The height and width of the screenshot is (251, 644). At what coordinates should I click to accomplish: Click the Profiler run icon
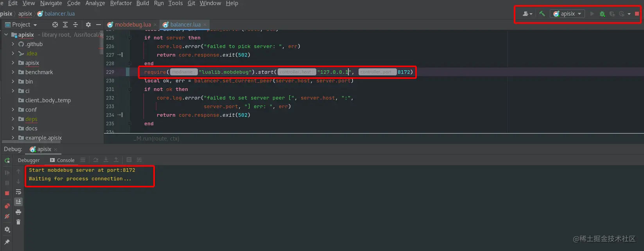[x=622, y=14]
